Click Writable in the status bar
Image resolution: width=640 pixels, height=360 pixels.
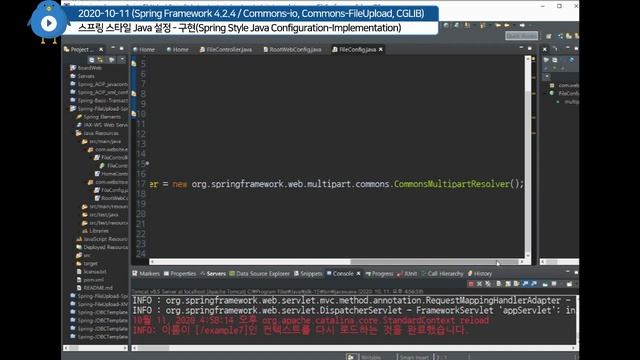[x=371, y=357]
